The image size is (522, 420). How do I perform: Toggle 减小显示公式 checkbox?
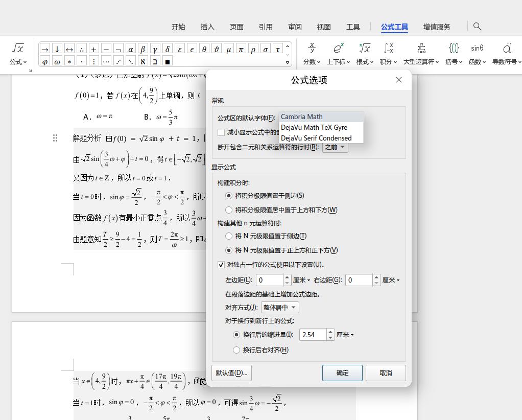pyautogui.click(x=221, y=132)
